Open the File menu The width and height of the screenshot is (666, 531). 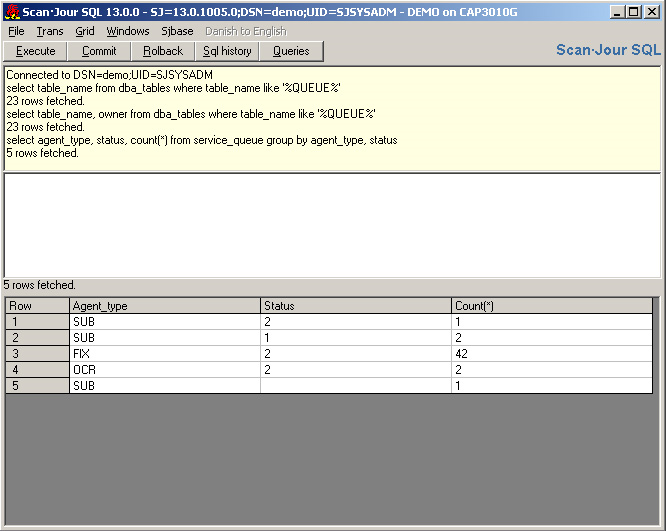coord(16,31)
